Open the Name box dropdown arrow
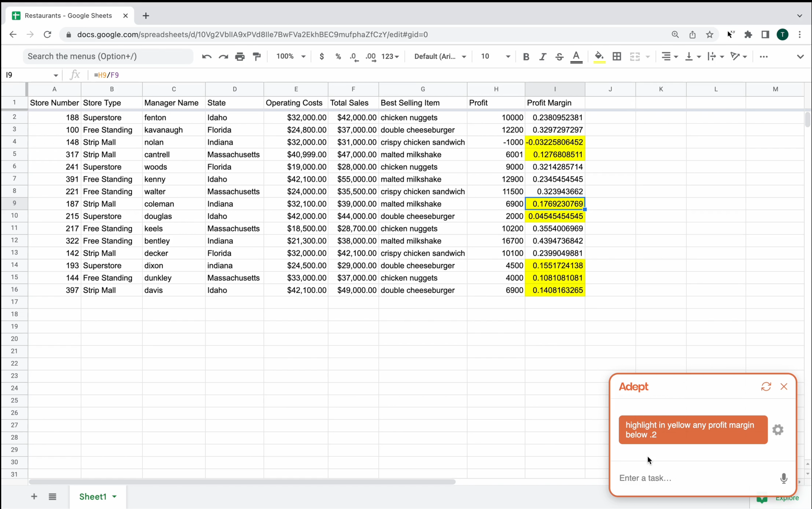This screenshot has width=812, height=509. coord(56,75)
